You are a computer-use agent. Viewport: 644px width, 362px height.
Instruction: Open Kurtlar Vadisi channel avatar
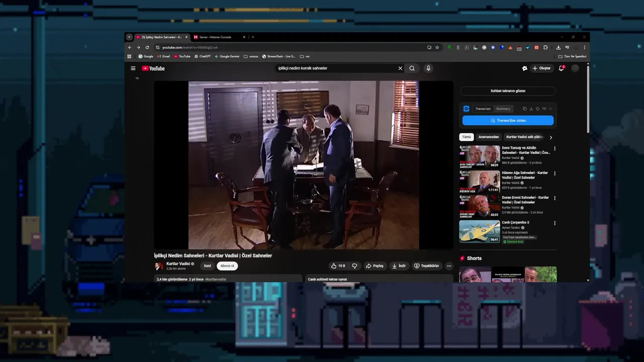point(158,266)
